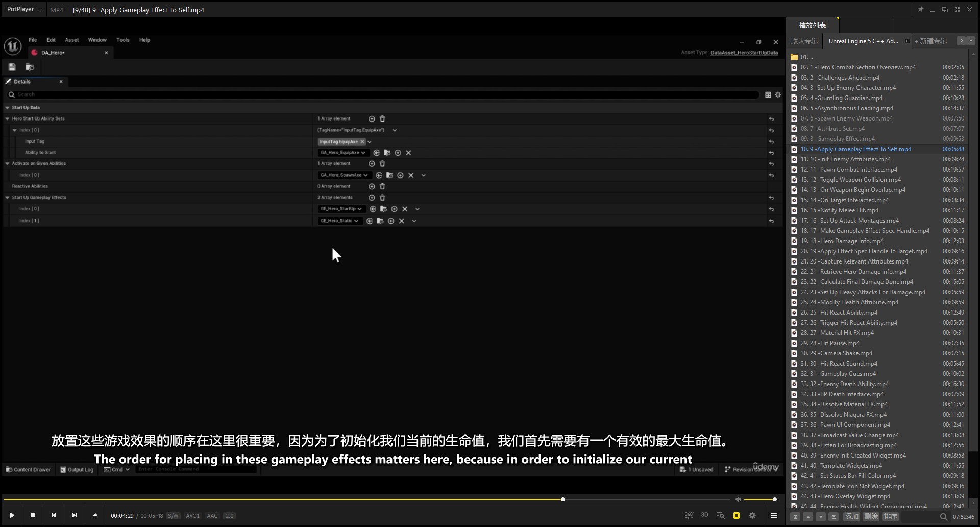Click the eject/open file button
This screenshot has height=527, width=980.
click(95, 515)
